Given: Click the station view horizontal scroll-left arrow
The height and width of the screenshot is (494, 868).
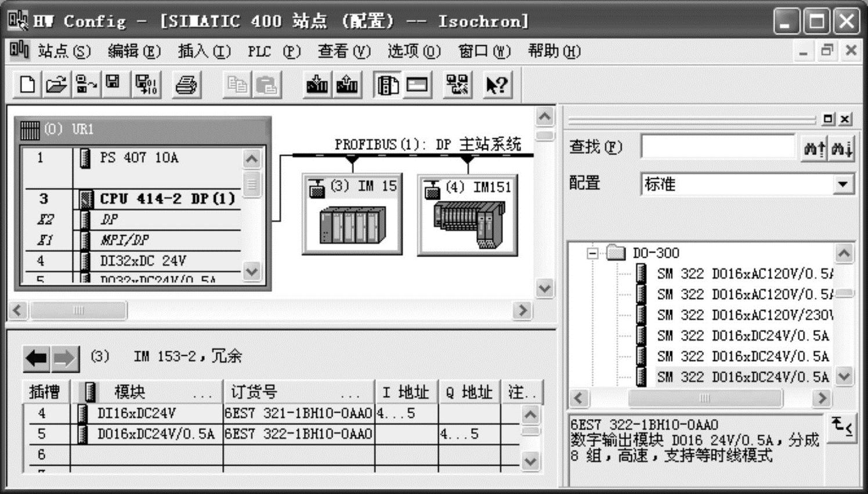Looking at the screenshot, I should click(x=17, y=311).
